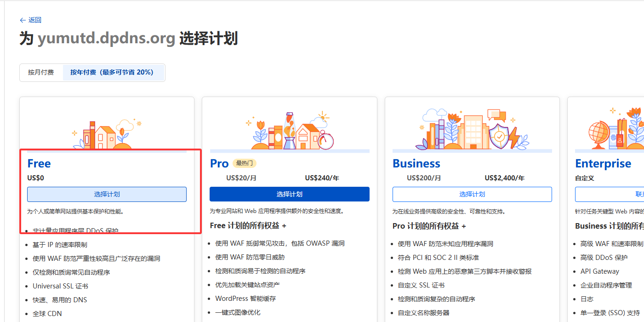Click the Enterprise plan heading
The width and height of the screenshot is (644, 322).
603,164
